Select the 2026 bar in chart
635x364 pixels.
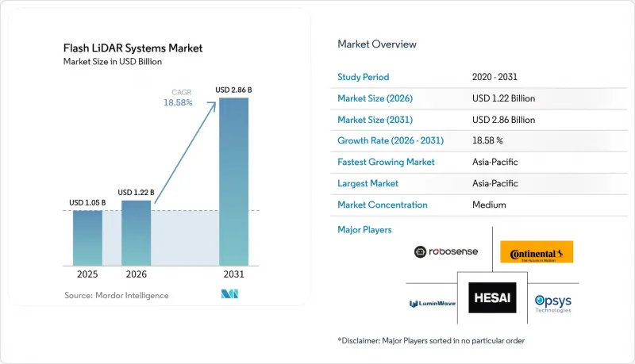136,233
